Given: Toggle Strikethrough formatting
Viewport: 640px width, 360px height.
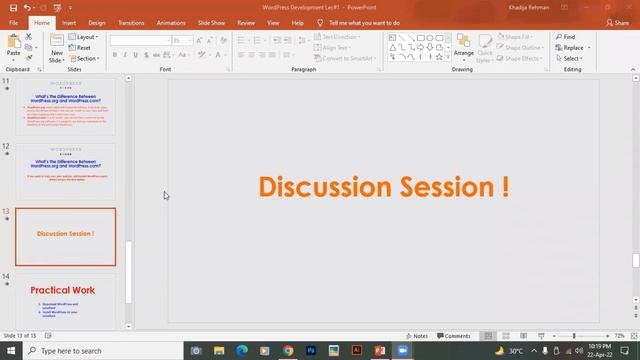Looking at the screenshot, I should [156, 55].
